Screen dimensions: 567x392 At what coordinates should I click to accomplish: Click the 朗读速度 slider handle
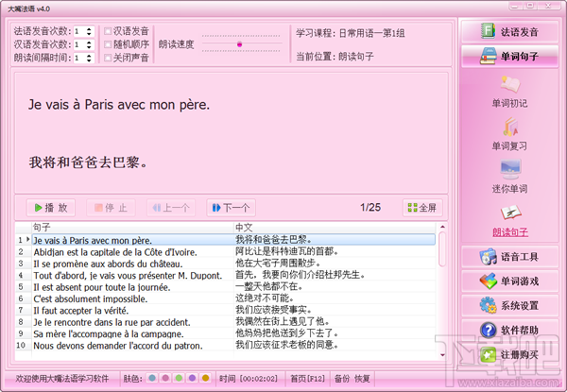(x=239, y=44)
